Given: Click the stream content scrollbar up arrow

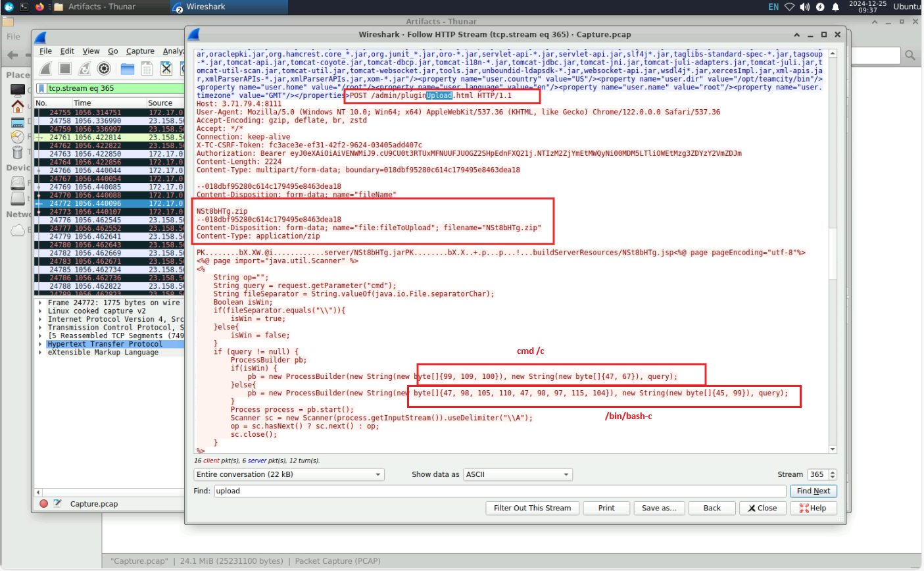Looking at the screenshot, I should [x=833, y=54].
